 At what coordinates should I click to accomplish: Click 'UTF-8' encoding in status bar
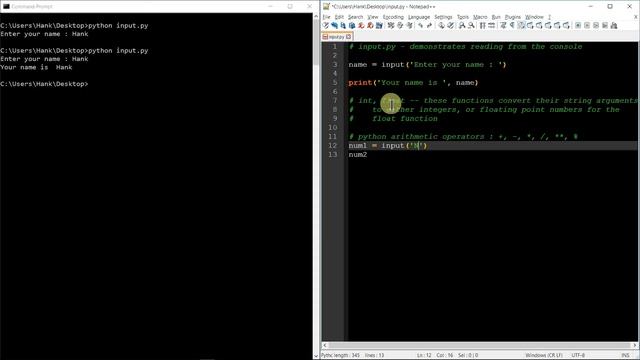point(578,355)
